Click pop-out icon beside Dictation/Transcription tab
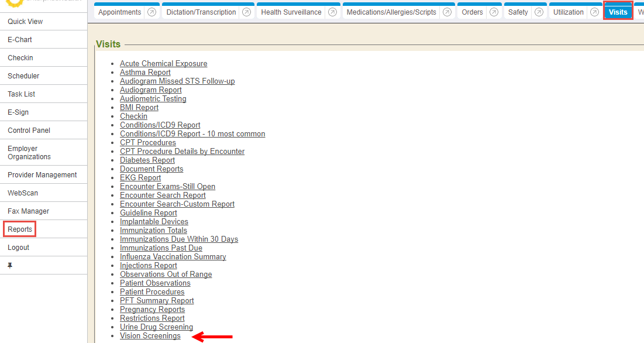This screenshot has width=644, height=343. click(247, 12)
